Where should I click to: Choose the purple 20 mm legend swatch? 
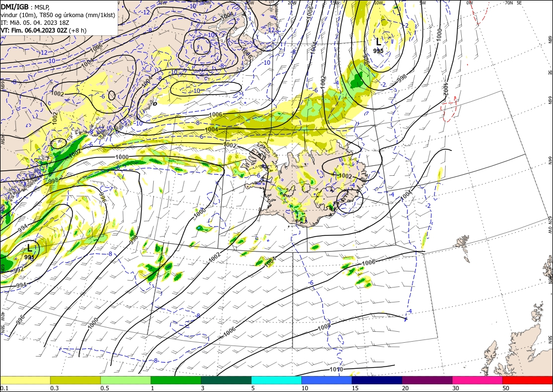(427, 380)
